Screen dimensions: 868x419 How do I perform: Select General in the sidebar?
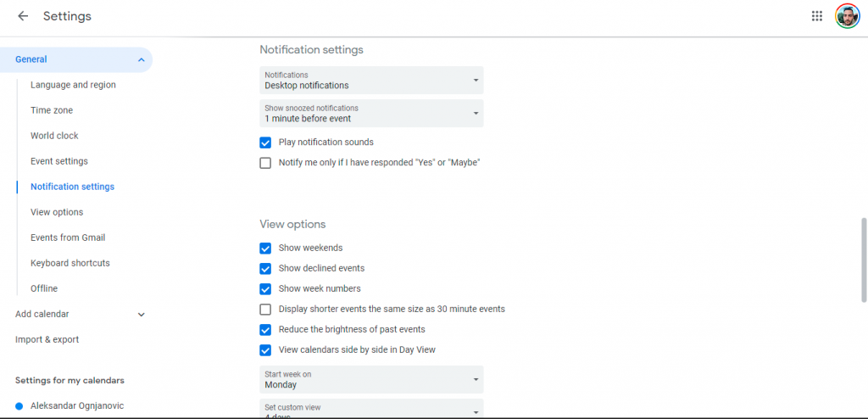pos(75,60)
